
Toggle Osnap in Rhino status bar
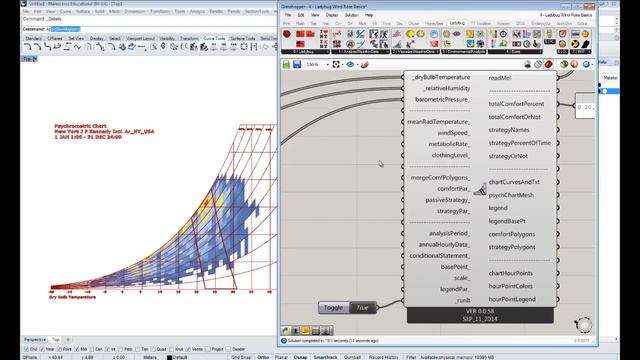click(300, 357)
